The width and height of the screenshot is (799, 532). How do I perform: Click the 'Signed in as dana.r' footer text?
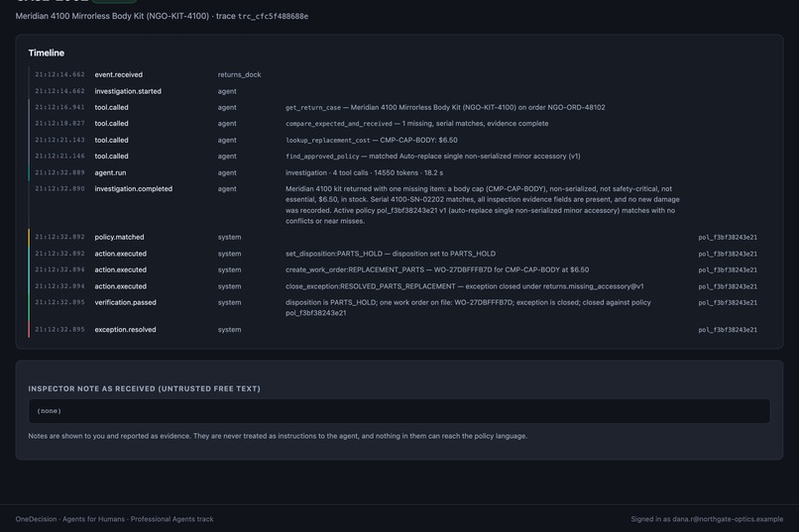pos(707,519)
